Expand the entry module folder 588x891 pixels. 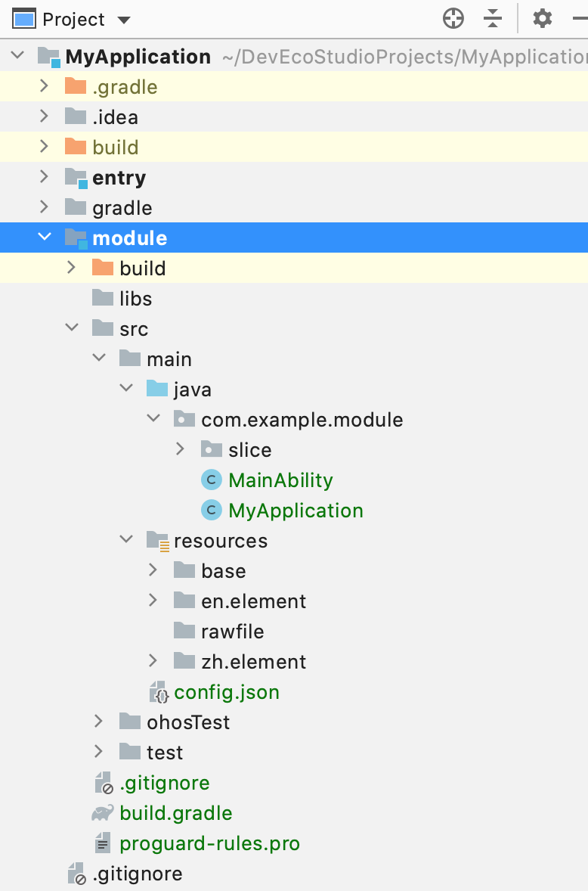(45, 178)
